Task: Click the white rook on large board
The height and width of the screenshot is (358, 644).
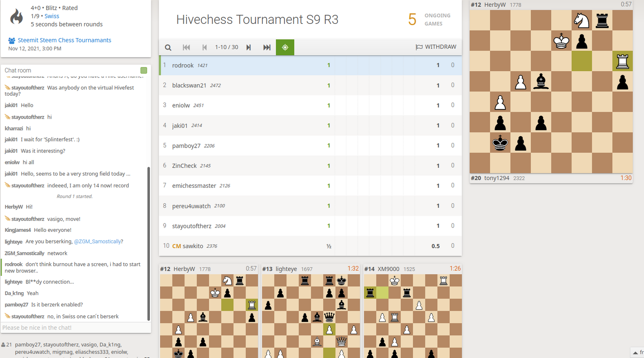Action: click(x=623, y=61)
